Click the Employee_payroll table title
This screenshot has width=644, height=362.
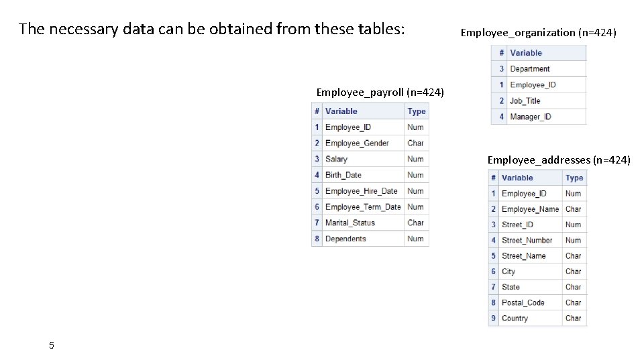point(380,92)
